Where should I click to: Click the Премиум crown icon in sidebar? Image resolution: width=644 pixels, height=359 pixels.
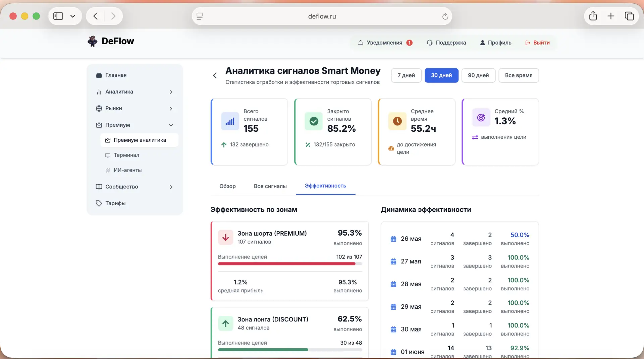99,125
